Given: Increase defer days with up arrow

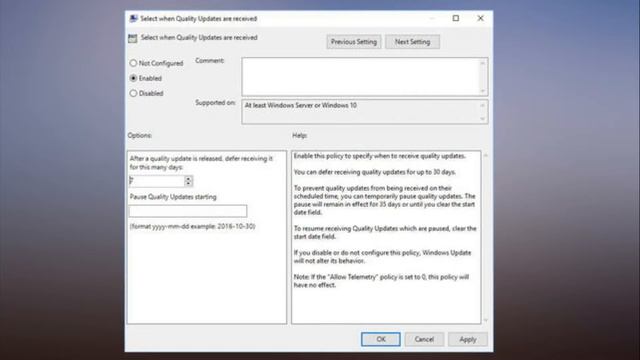Looking at the screenshot, I should 188,178.
